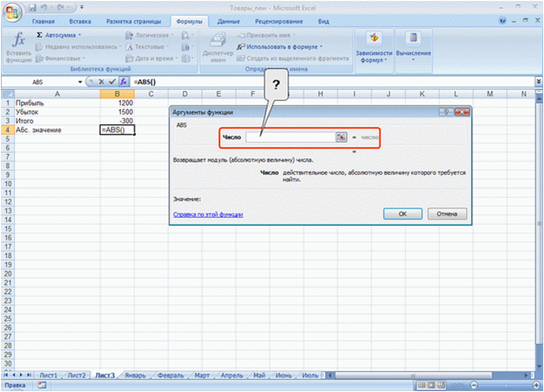The height and width of the screenshot is (392, 544).
Task: Open Зависимости формул group
Action: point(374,47)
